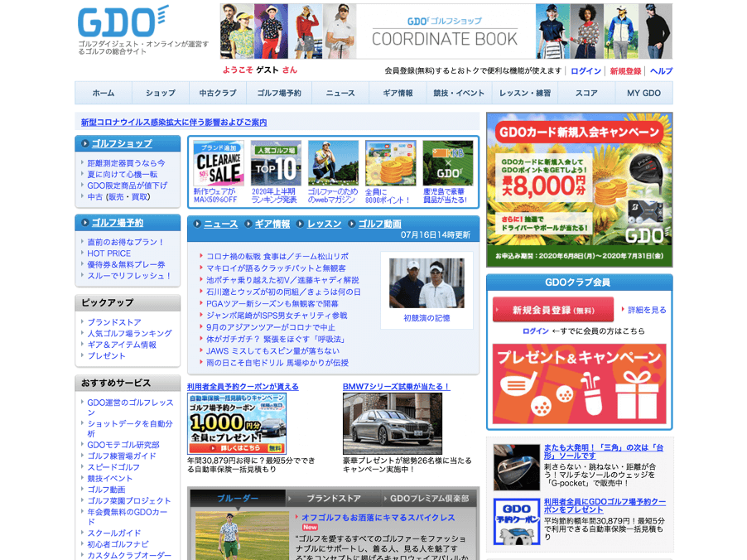Click 中古 (販売・買取) sidebar link
747x560 pixels.
(x=118, y=197)
